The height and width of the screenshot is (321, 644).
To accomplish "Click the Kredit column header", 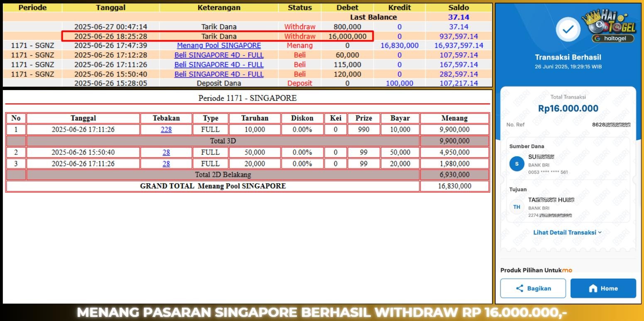I will coord(399,7).
